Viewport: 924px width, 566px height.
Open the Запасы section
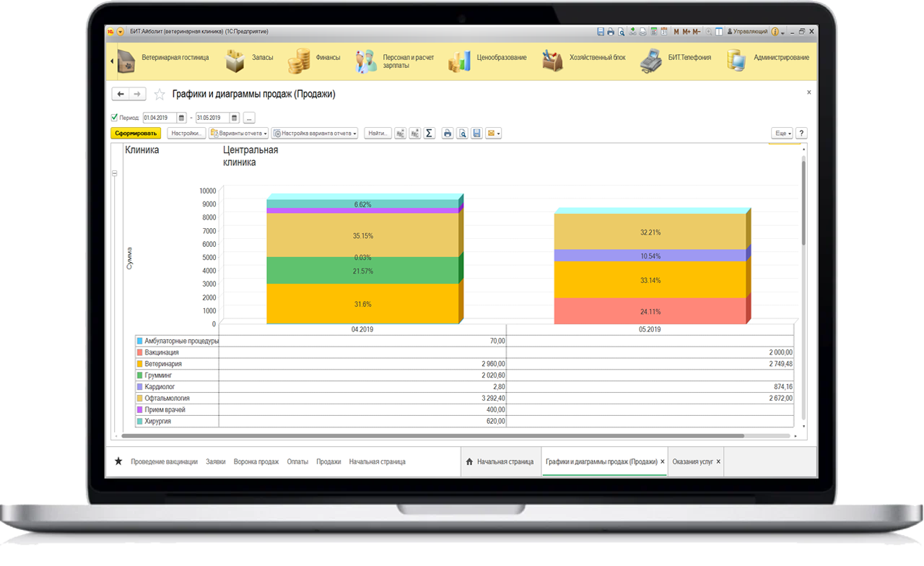[x=249, y=58]
